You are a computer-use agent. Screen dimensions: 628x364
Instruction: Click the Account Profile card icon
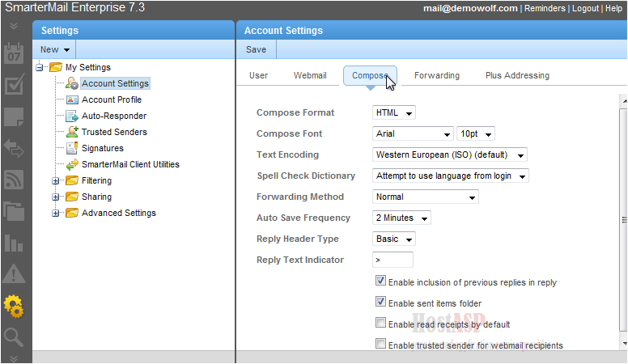click(x=72, y=99)
